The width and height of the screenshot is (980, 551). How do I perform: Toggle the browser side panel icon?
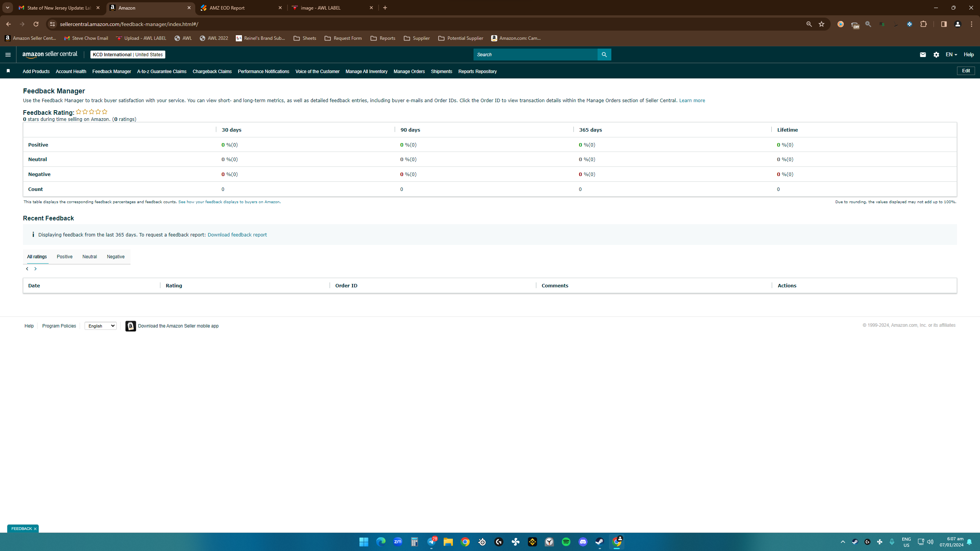click(944, 24)
